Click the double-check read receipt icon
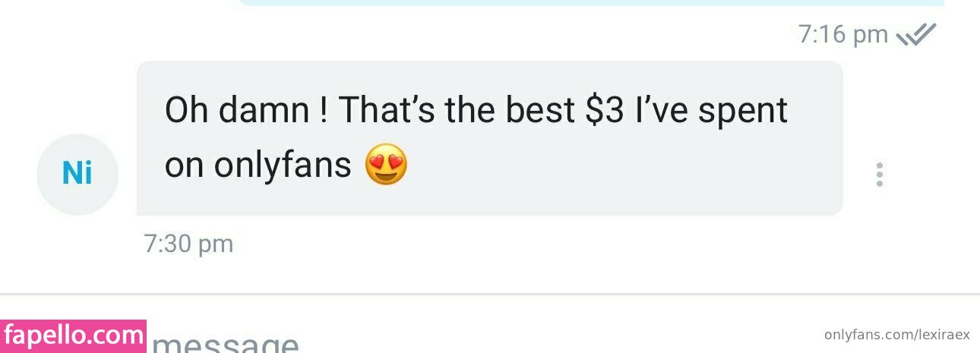Image resolution: width=980 pixels, height=353 pixels. click(x=916, y=34)
